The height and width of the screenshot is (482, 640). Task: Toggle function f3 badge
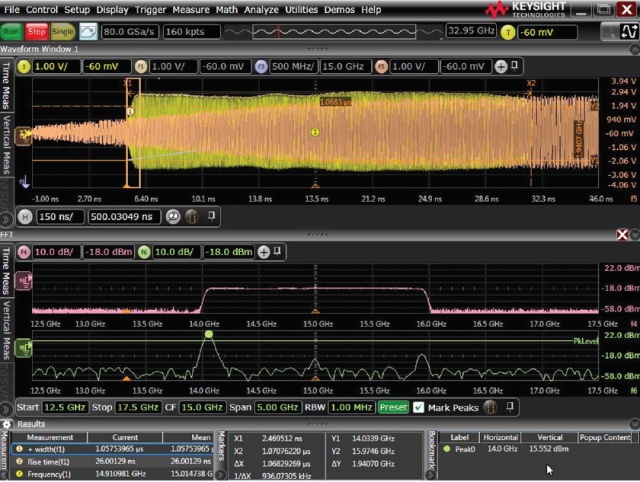coord(261,67)
